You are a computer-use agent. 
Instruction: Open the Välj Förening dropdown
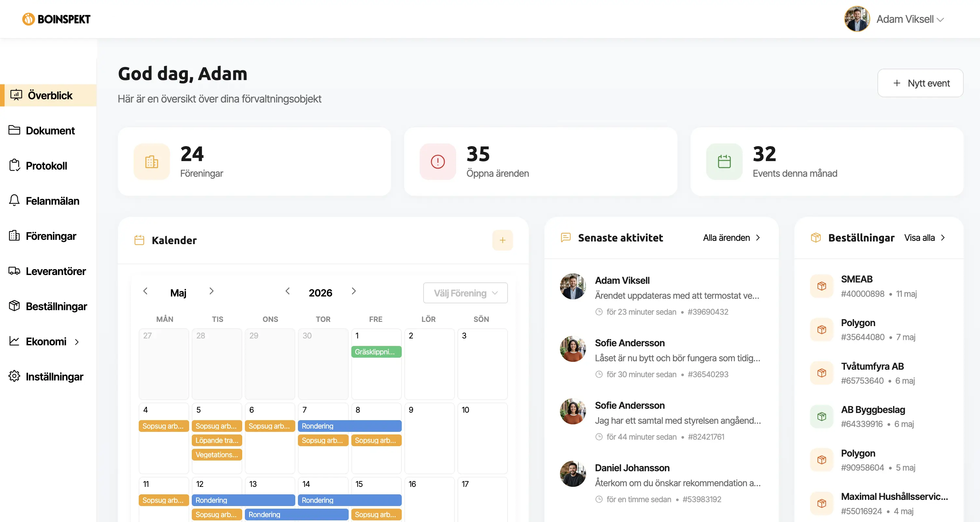pyautogui.click(x=465, y=293)
